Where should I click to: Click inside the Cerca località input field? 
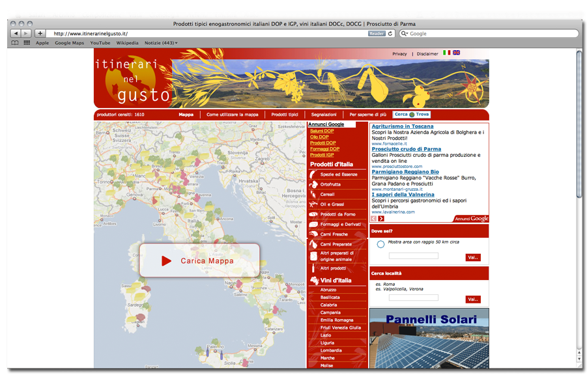[414, 297]
